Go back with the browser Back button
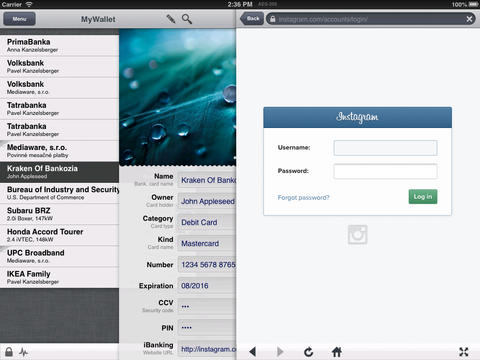Viewport: 480px width, 360px height. (x=252, y=19)
